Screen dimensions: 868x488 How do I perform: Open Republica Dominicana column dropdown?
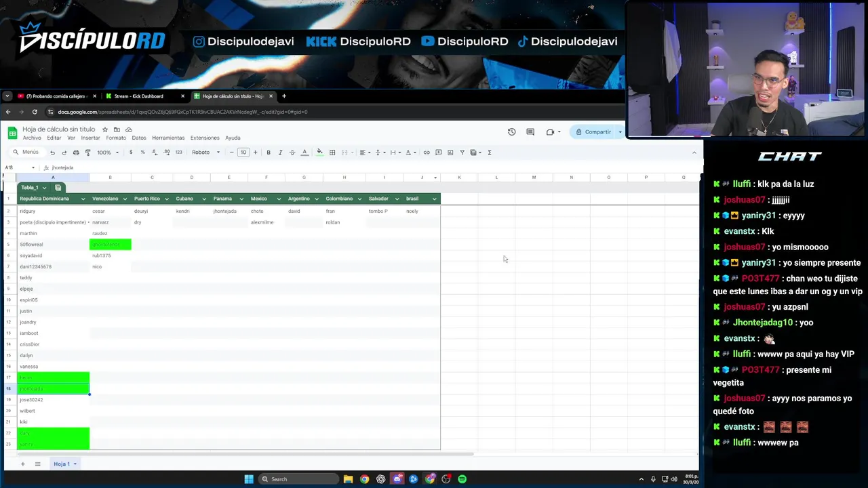tap(83, 199)
